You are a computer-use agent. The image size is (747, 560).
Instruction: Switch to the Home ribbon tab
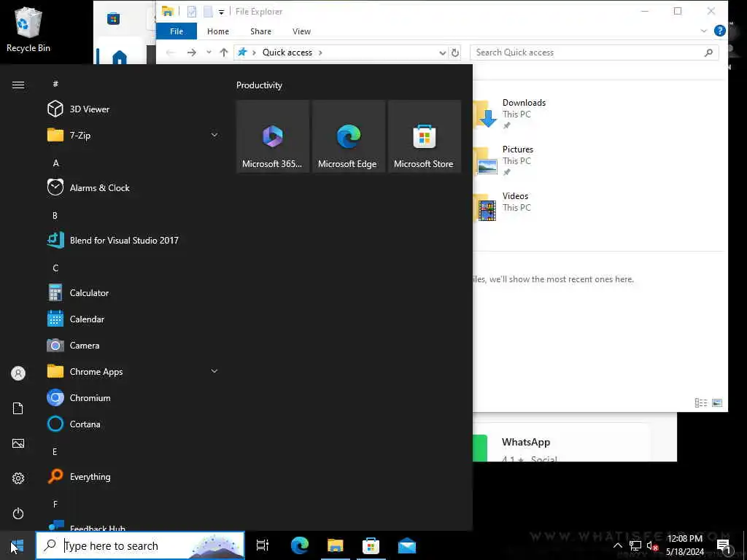click(217, 31)
